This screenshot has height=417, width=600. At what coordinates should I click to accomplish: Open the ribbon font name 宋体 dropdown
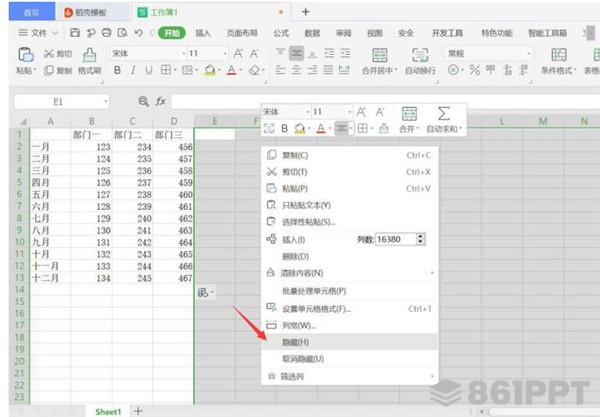click(x=183, y=54)
